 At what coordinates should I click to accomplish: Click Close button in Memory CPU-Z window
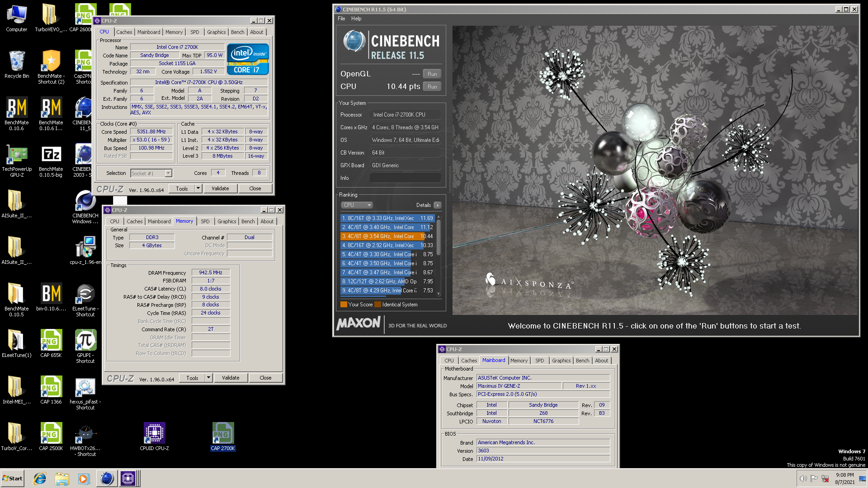click(x=265, y=378)
